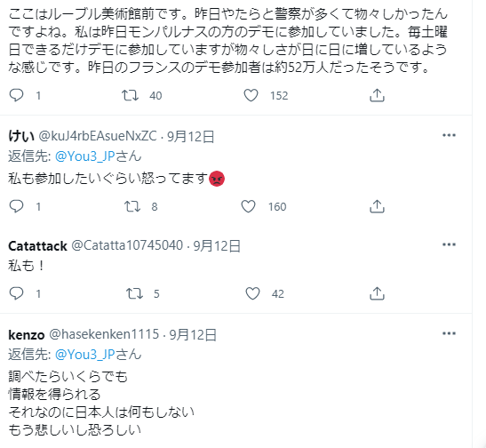Open けい's profile name

(x=21, y=136)
